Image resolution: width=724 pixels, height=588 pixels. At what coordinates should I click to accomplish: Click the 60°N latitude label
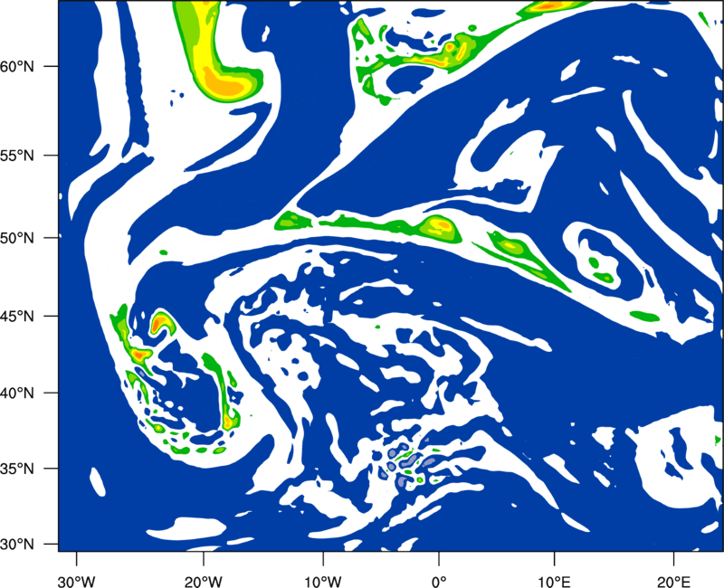(17, 66)
